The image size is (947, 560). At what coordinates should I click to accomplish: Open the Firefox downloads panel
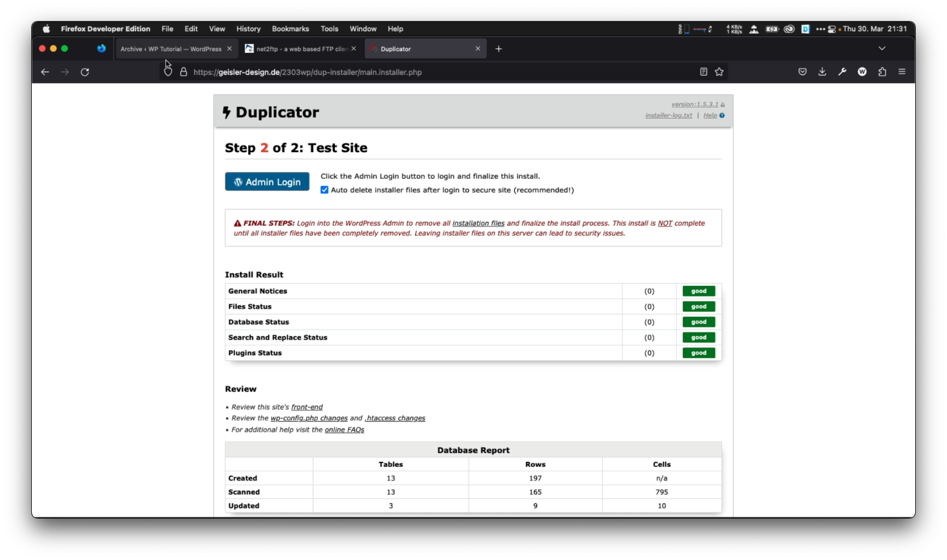pyautogui.click(x=822, y=72)
